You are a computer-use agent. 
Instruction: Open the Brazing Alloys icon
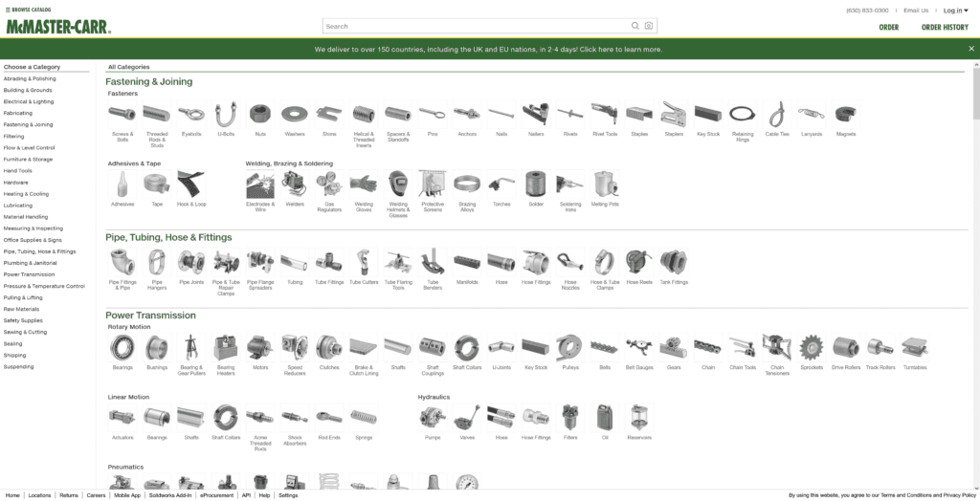467,185
